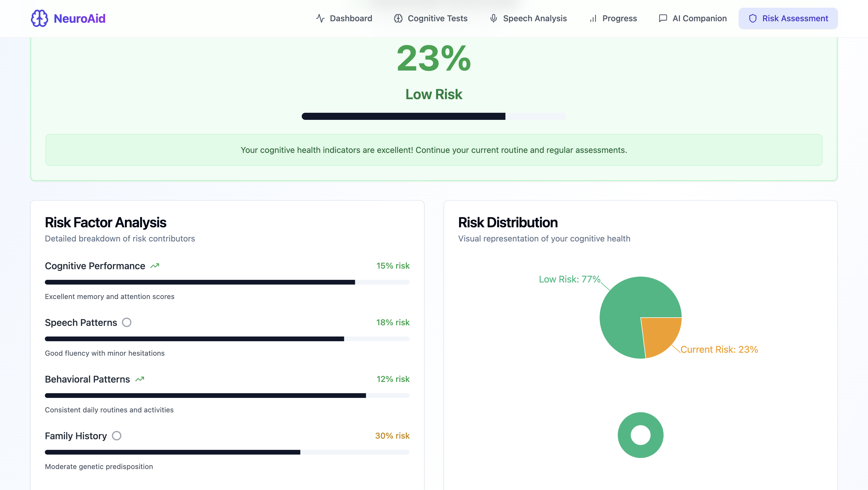
Task: Click the overall 23% risk progress bar
Action: coord(434,116)
